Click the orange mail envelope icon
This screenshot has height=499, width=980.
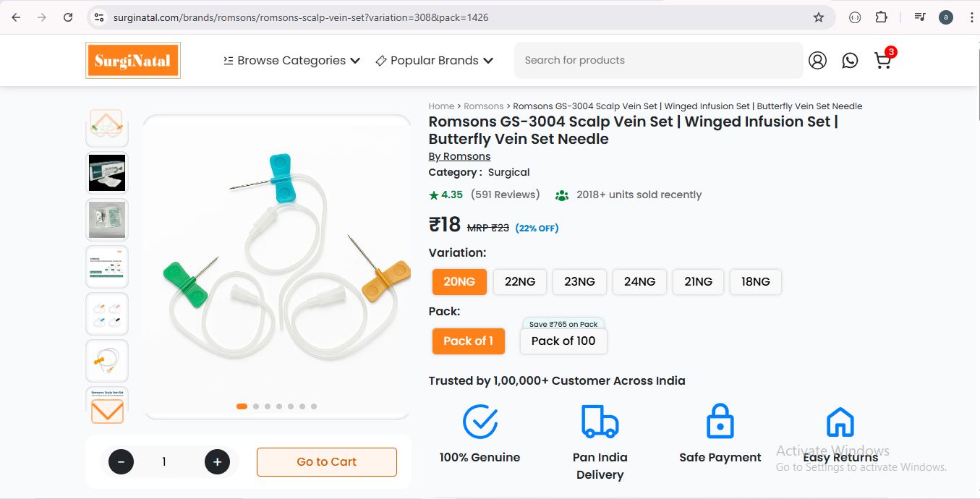107,411
